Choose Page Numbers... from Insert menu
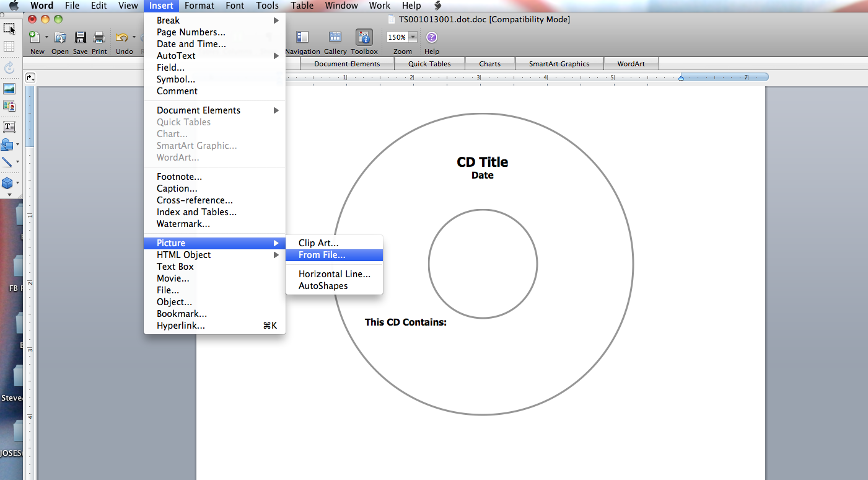This screenshot has height=480, width=868. pos(214,32)
